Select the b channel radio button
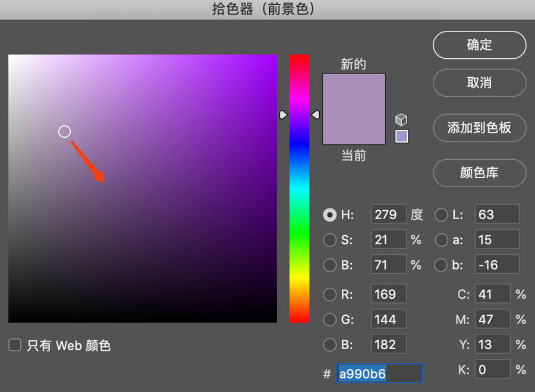 [440, 265]
